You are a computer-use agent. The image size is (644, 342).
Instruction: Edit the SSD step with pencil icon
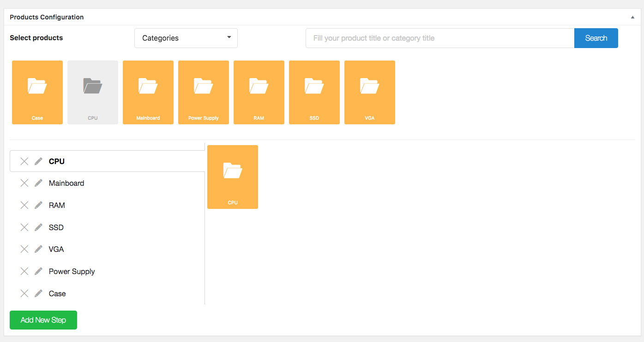39,227
